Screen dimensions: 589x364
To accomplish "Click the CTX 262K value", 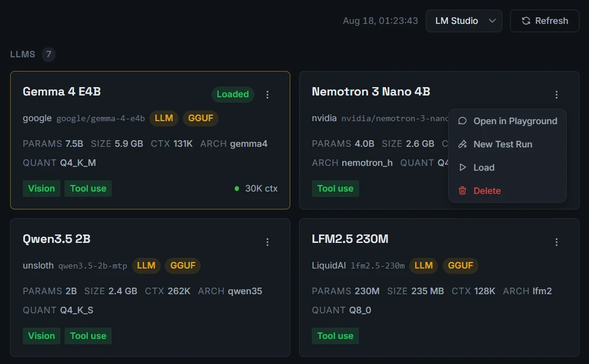I will coord(179,291).
